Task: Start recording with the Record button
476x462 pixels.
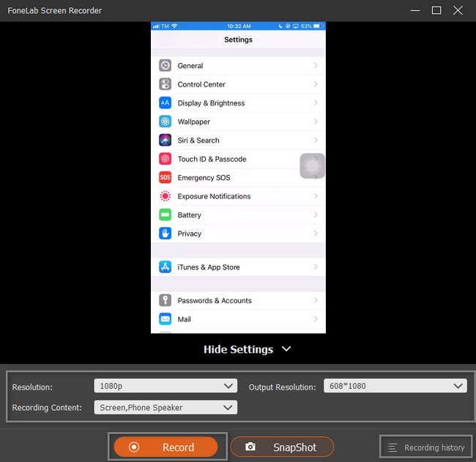Action: [166, 447]
